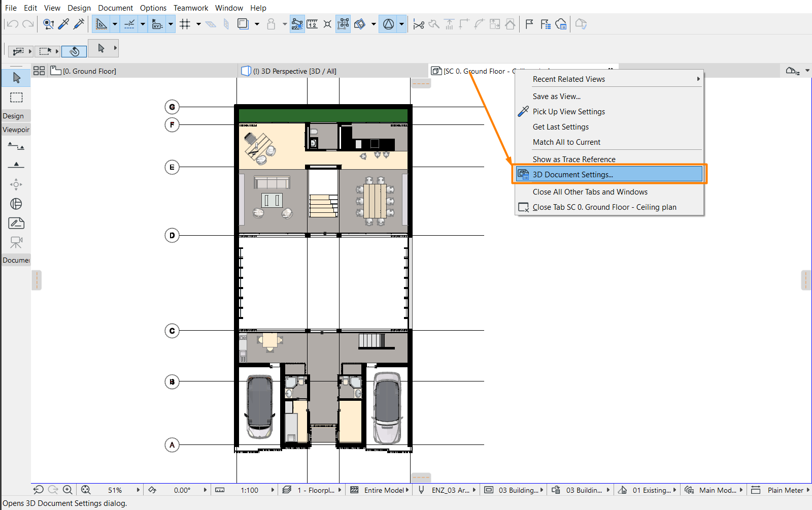Toggle the Guide Lines set square icon
This screenshot has width=812, height=510.
101,23
